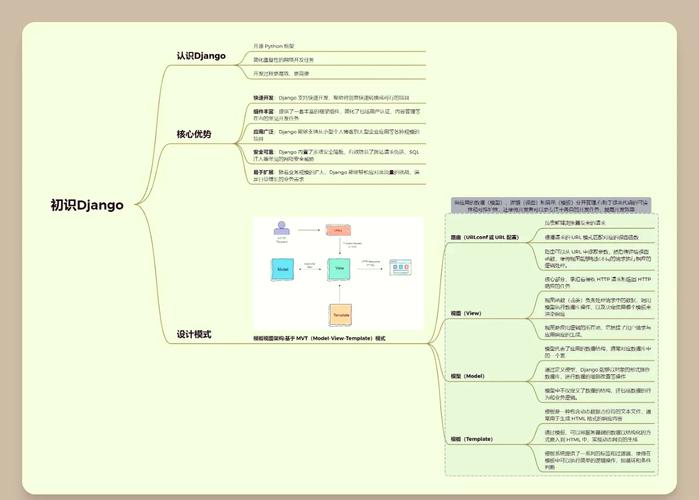Select the 设计模式 branch node

(x=194, y=334)
